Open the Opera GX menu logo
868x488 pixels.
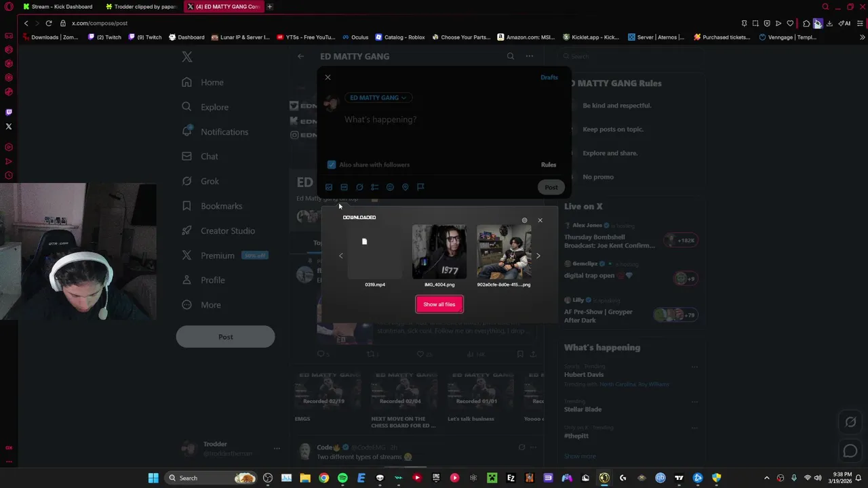coord(9,7)
